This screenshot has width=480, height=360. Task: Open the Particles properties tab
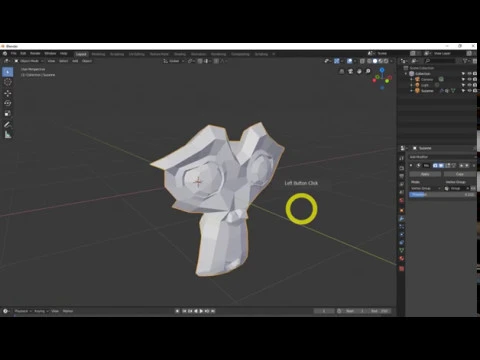coord(402,227)
